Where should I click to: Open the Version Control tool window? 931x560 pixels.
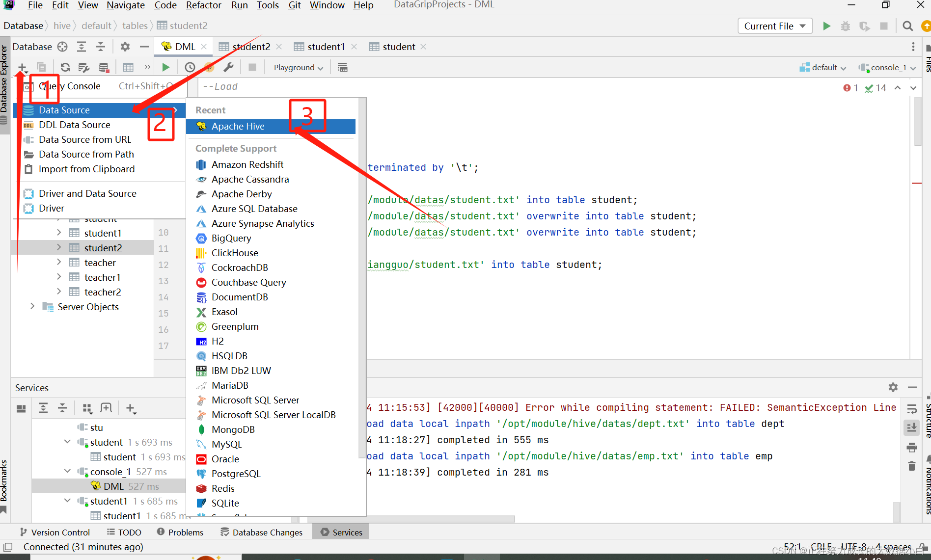pos(55,532)
